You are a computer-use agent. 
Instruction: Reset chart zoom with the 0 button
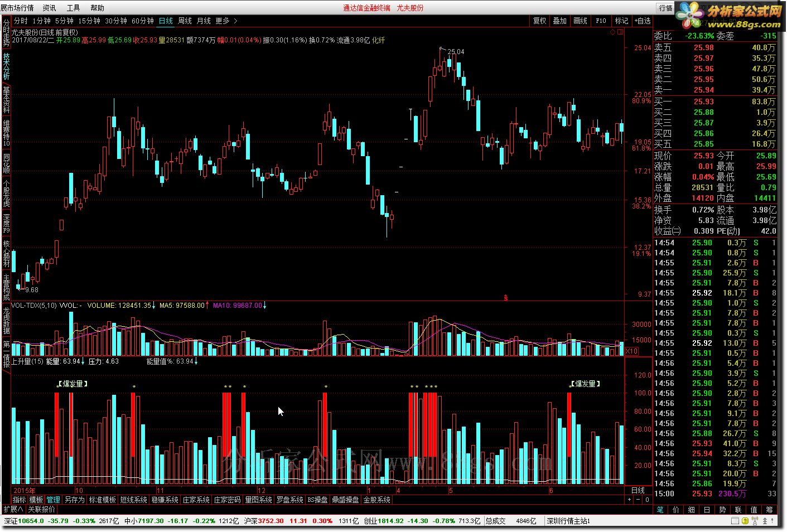(647, 500)
